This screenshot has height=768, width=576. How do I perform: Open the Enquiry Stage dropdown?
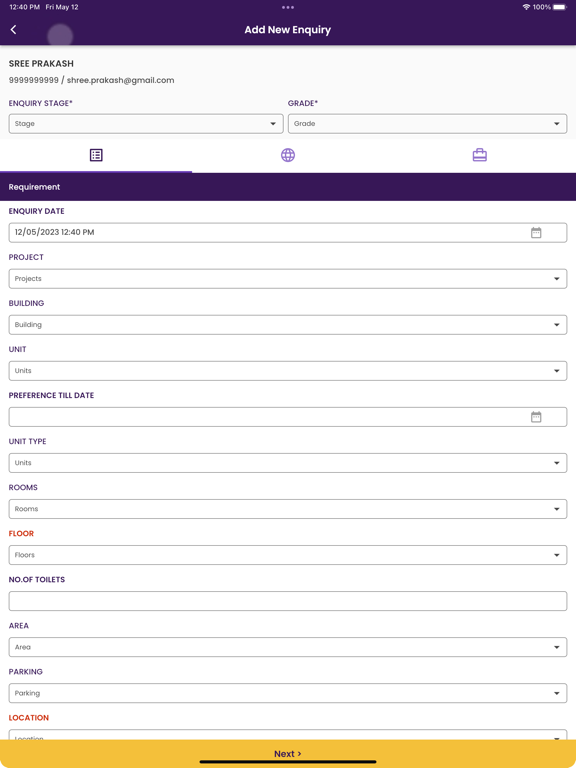pyautogui.click(x=146, y=124)
